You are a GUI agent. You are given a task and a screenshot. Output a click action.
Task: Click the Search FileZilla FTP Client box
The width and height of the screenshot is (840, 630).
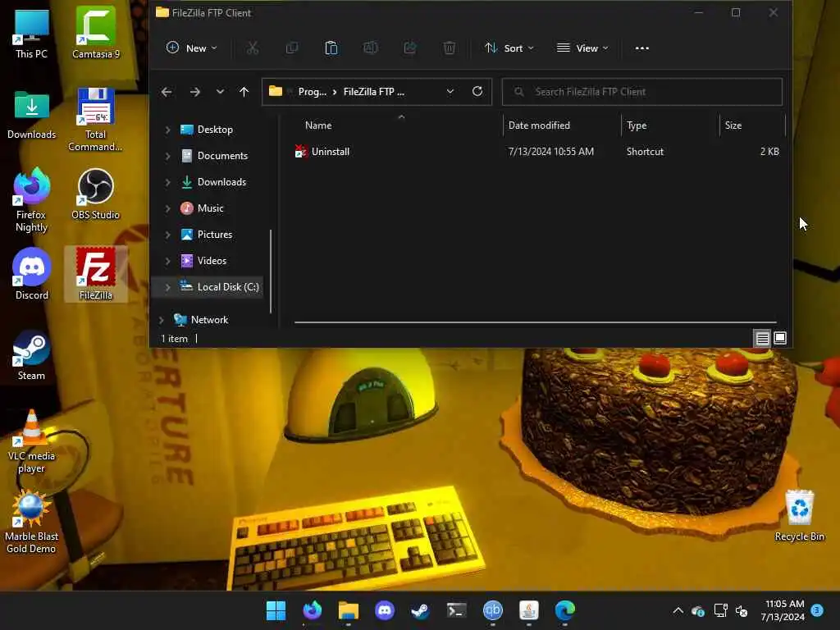point(641,92)
